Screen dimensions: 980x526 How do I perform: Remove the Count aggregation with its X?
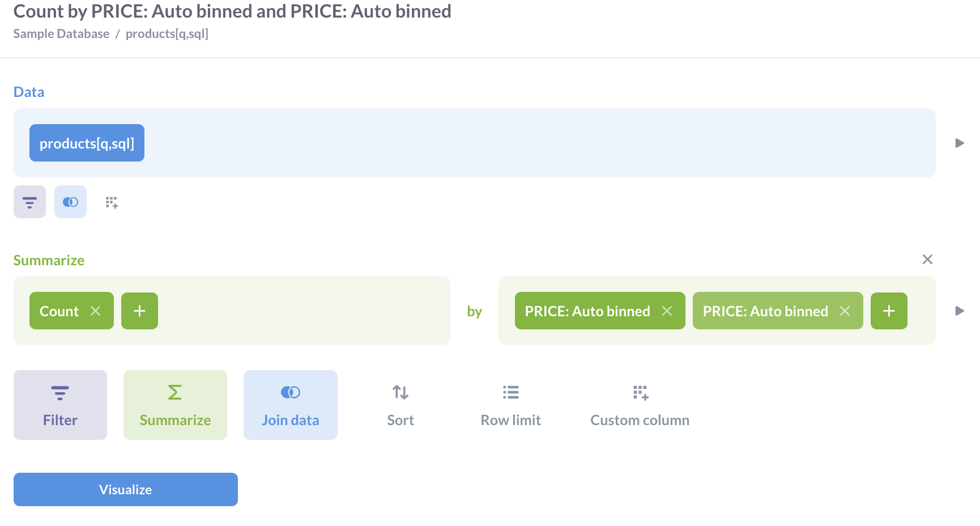pos(96,311)
